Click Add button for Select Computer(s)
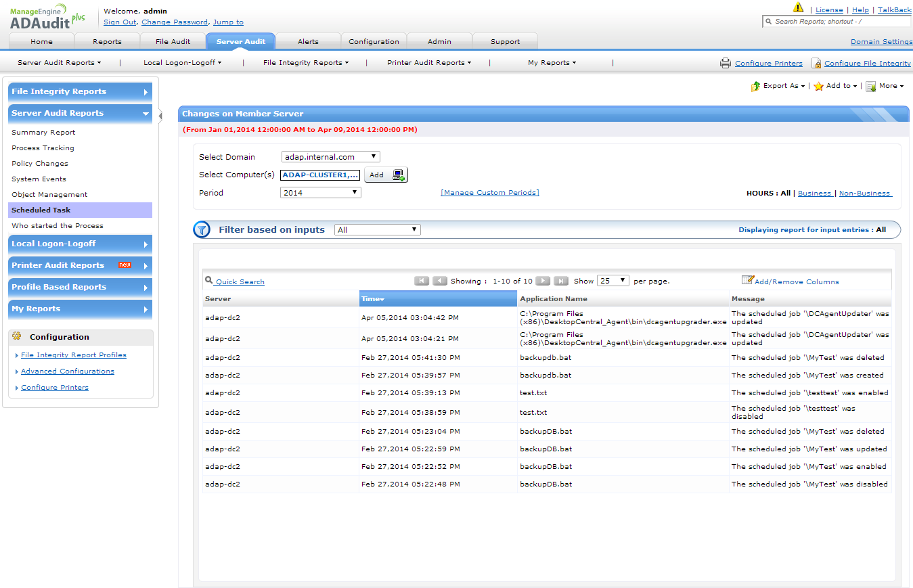Viewport: 913px width, 588px height. (386, 175)
